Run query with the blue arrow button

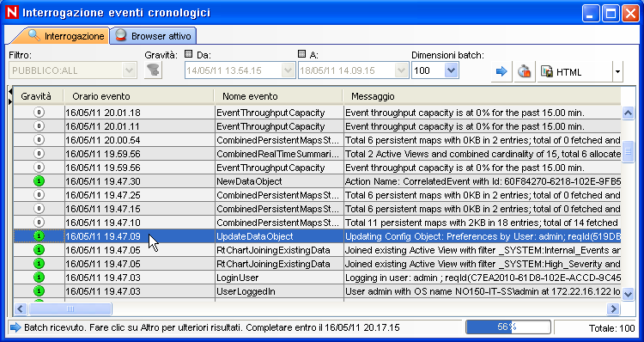click(x=501, y=71)
